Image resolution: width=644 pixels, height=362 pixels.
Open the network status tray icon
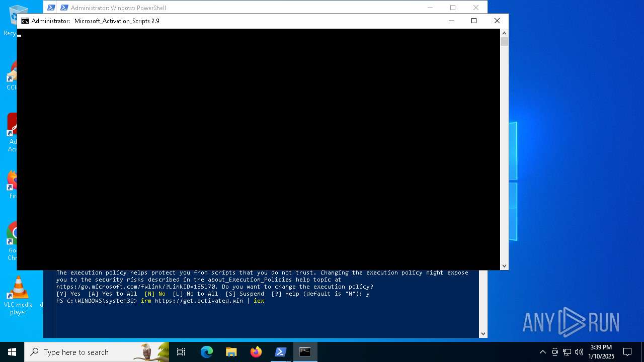pyautogui.click(x=567, y=352)
